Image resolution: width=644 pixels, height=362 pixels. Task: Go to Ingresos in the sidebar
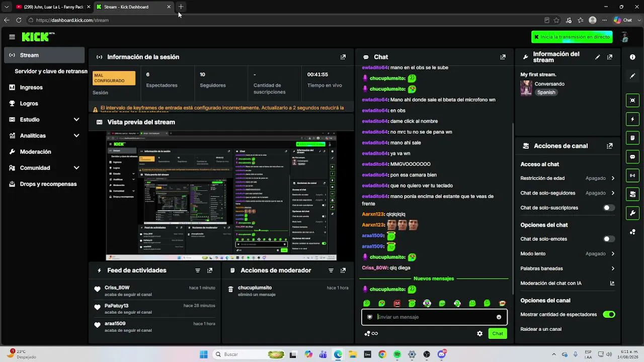click(x=44, y=87)
